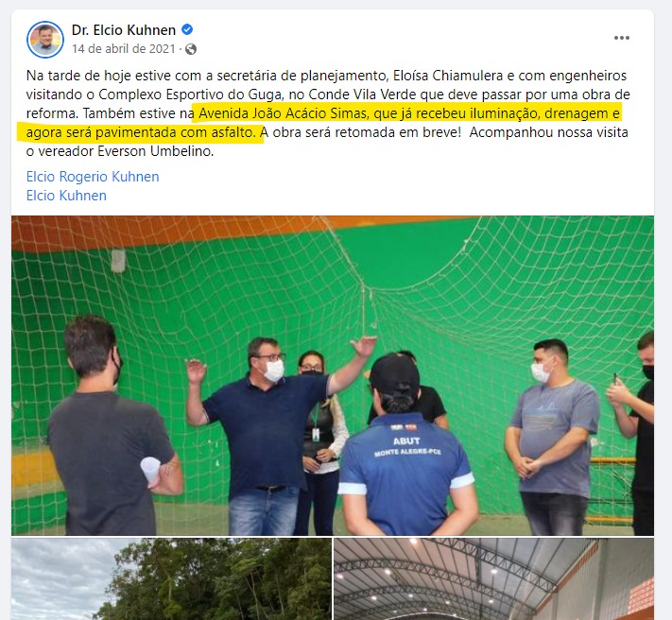Follow the Elcio Rogerio Kuhnen tagged link
672x620 pixels.
coord(93,177)
